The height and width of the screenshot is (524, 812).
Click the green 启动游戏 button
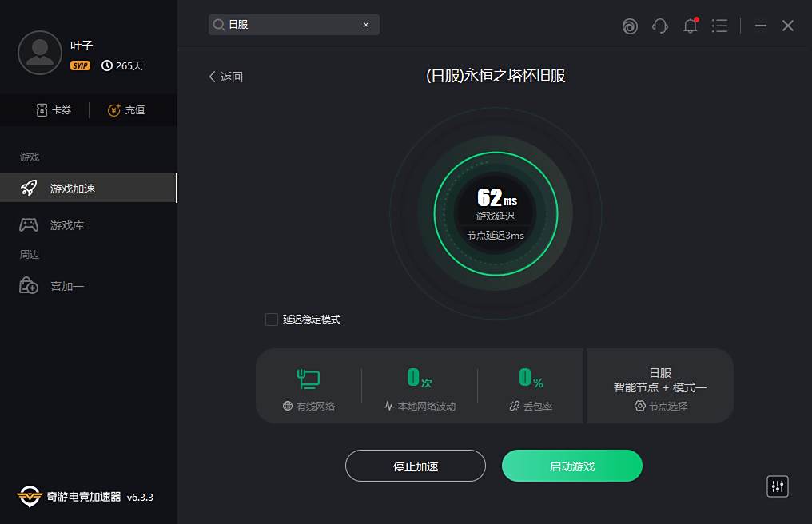571,466
